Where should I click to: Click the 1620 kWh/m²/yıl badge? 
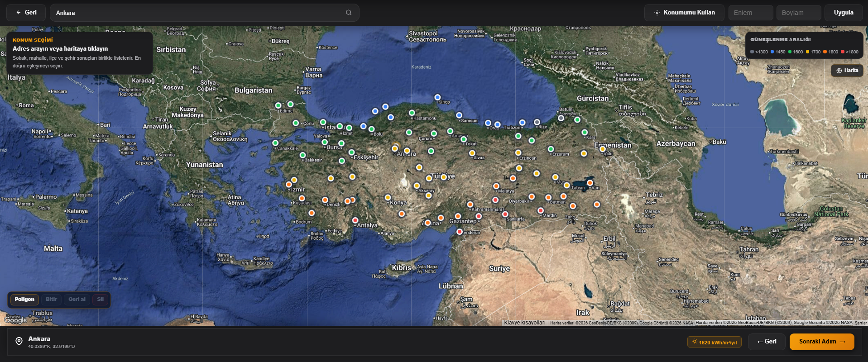[715, 342]
